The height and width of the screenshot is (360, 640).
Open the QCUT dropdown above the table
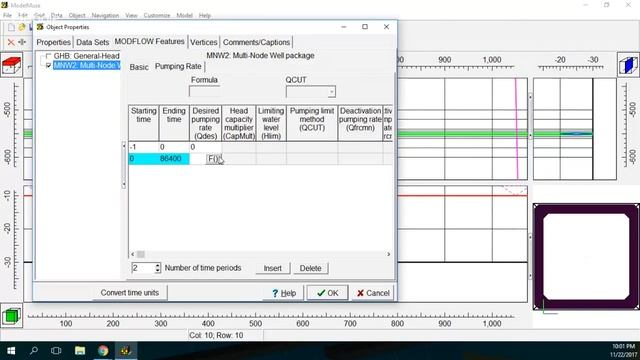[x=331, y=92]
